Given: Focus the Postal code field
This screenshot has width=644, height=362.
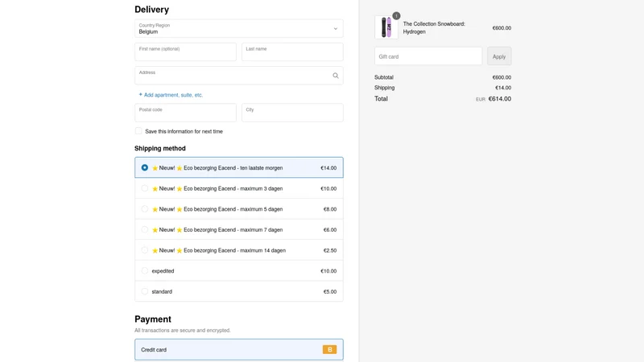Looking at the screenshot, I should [x=186, y=113].
